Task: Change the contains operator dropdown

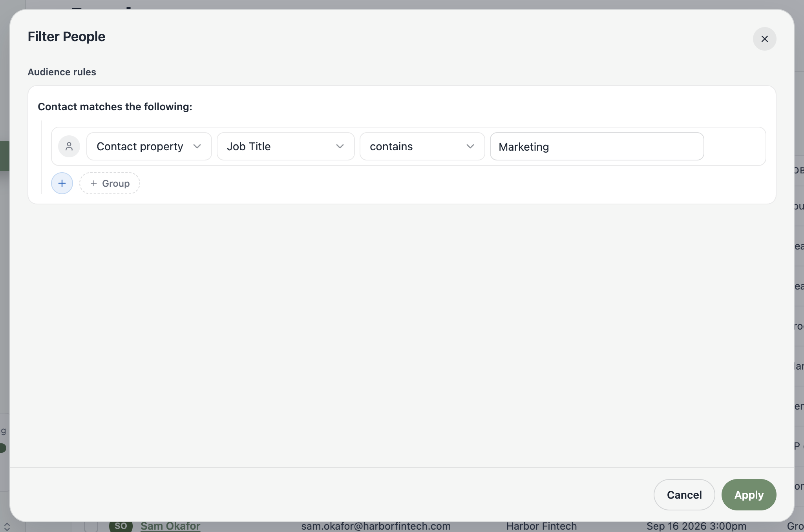Action: tap(422, 146)
